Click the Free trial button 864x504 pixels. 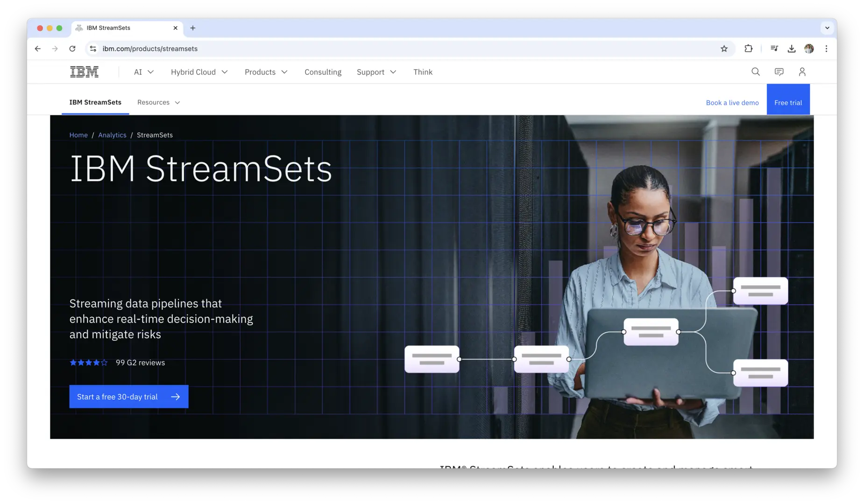(788, 102)
